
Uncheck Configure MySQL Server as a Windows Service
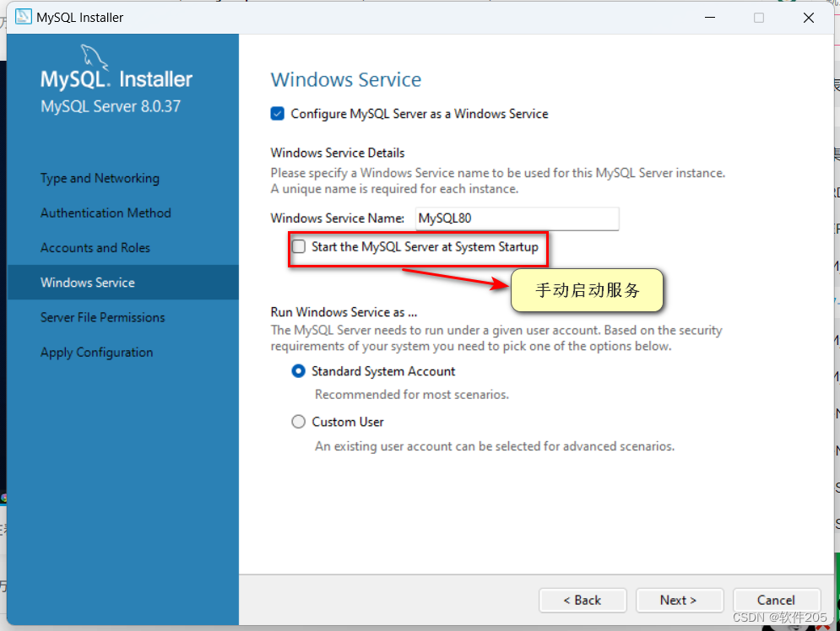click(278, 114)
